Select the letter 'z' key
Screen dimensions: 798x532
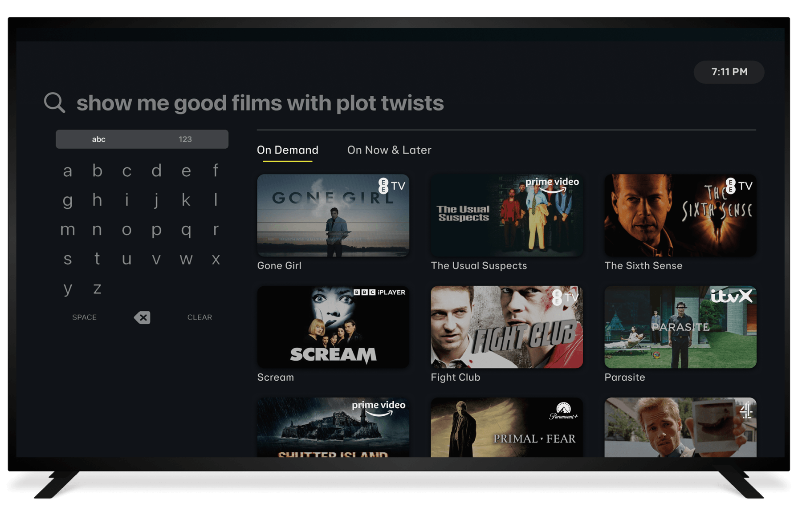coord(97,288)
